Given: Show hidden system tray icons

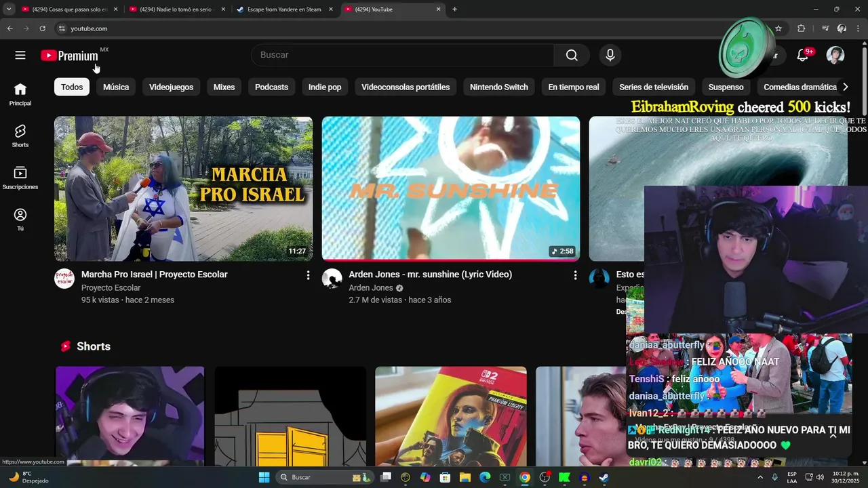Looking at the screenshot, I should pyautogui.click(x=759, y=477).
